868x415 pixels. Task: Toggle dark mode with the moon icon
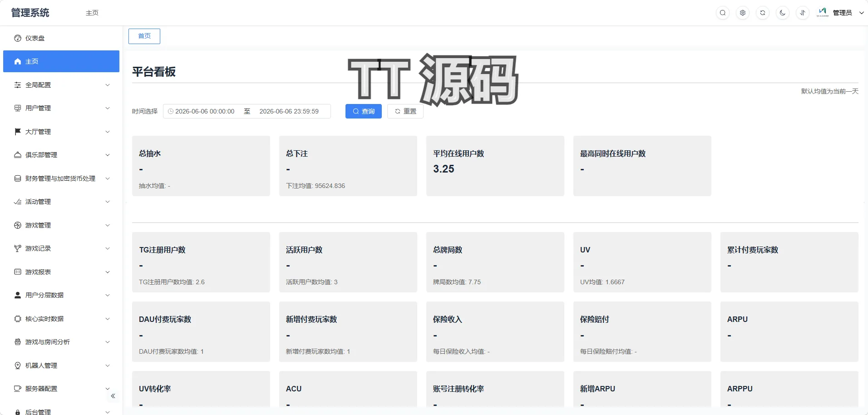pyautogui.click(x=783, y=13)
